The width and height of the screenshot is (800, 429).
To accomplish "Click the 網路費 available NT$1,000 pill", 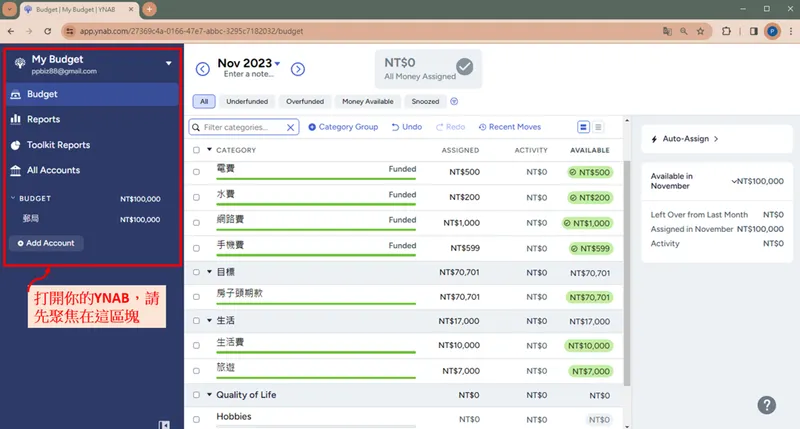I will (x=587, y=223).
